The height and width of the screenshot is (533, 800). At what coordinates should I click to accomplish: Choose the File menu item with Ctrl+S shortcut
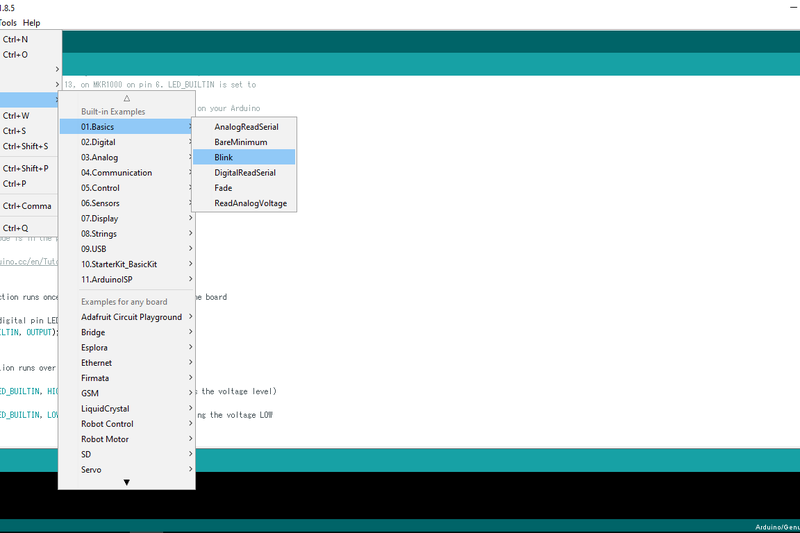click(31, 131)
